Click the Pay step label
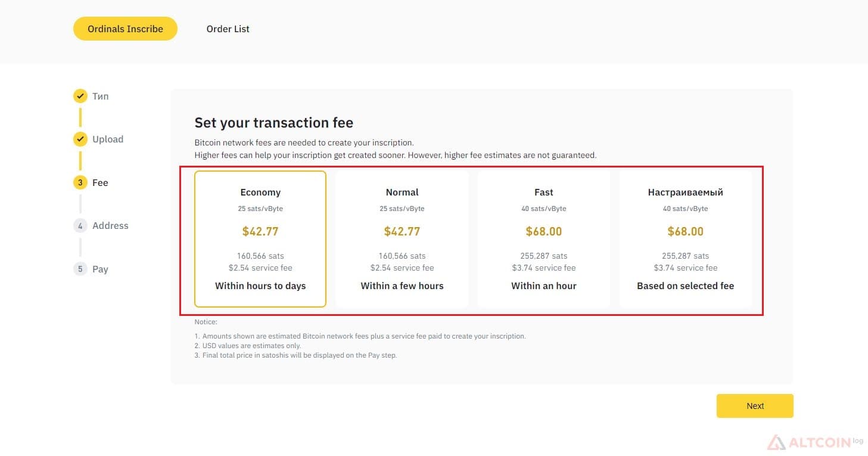Screen dimensions: 868x456 coord(100,269)
